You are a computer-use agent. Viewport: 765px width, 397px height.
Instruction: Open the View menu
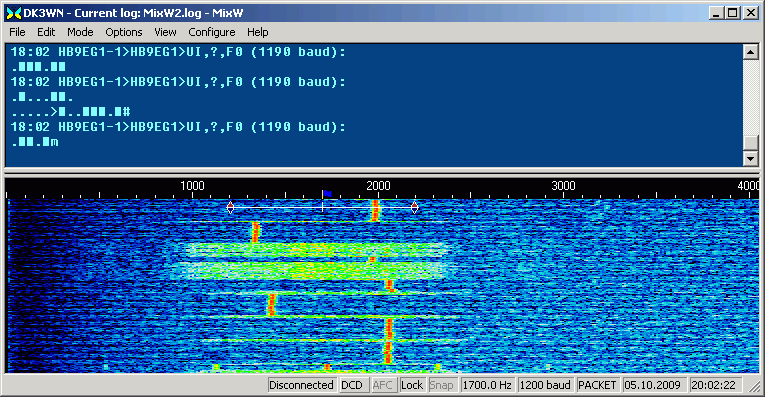click(x=165, y=32)
